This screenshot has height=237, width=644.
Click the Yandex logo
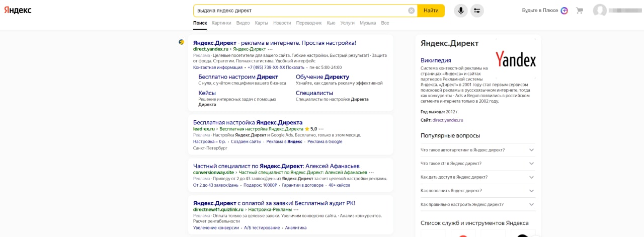click(18, 11)
